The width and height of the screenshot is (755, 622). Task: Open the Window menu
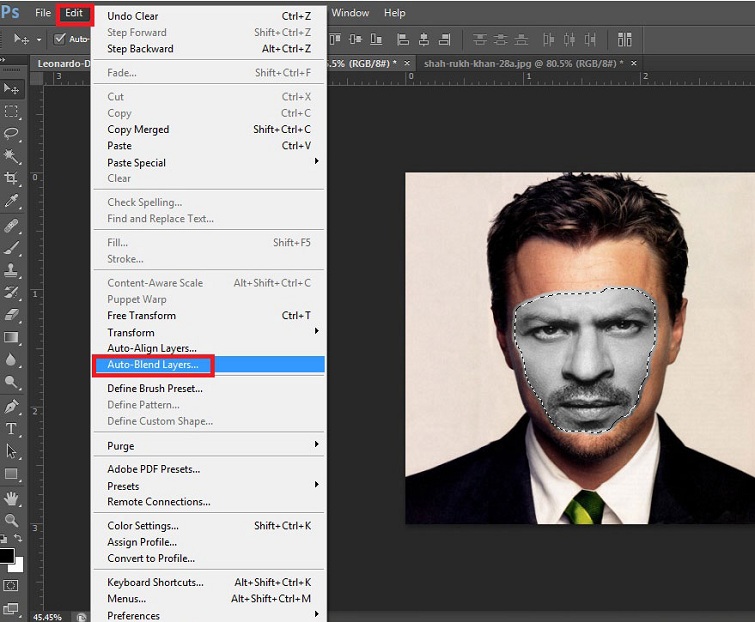coord(350,13)
